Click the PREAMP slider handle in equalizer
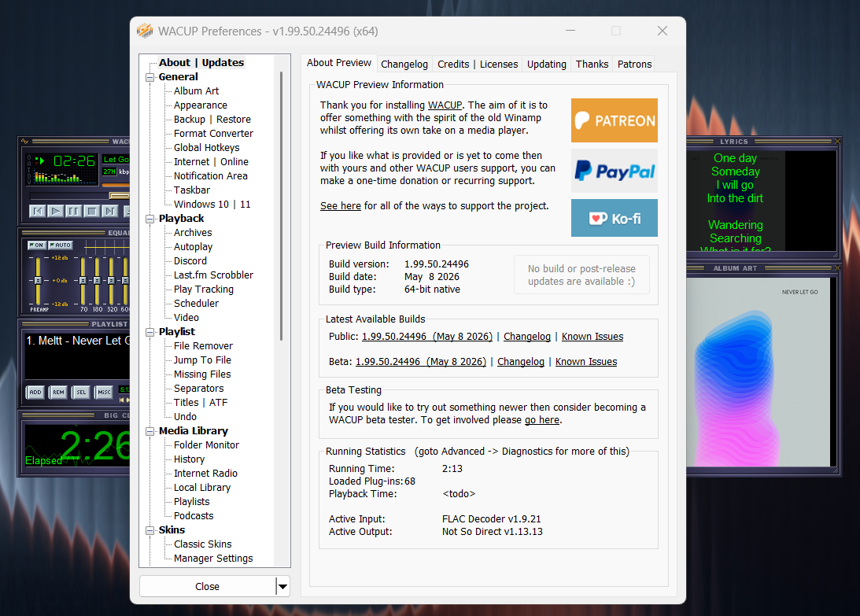The image size is (860, 616). coord(38,280)
